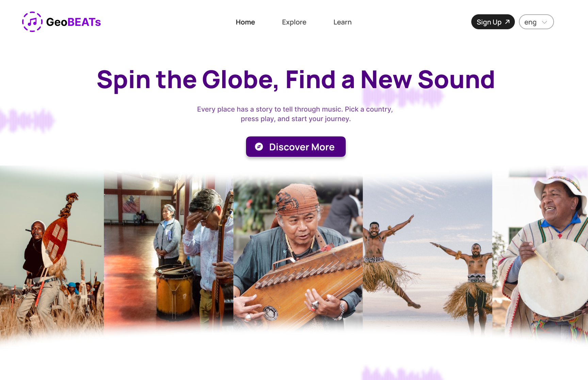Click the GeoBEATs music note logo icon
Image resolution: width=588 pixels, height=380 pixels.
32,22
